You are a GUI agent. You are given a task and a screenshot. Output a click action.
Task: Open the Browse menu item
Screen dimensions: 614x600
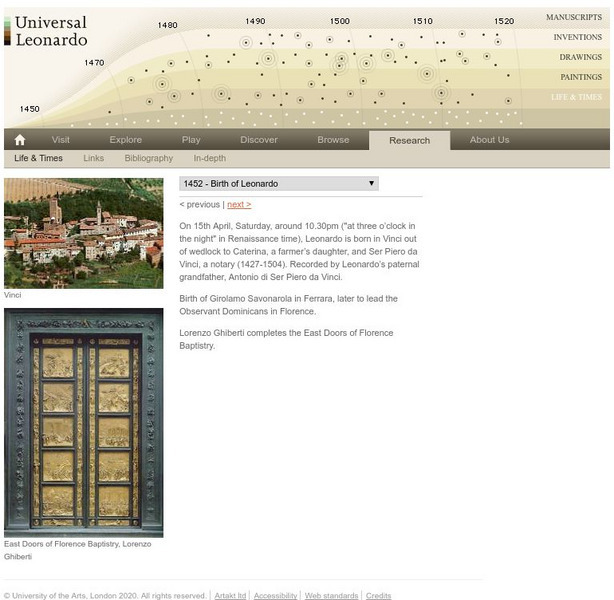coord(333,140)
